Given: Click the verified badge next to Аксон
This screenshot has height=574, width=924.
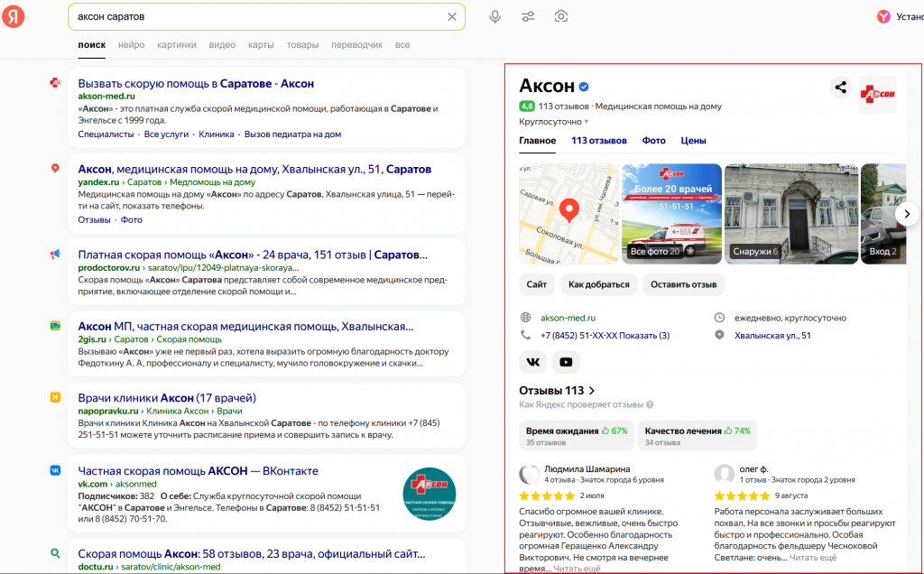Looking at the screenshot, I should click(584, 87).
